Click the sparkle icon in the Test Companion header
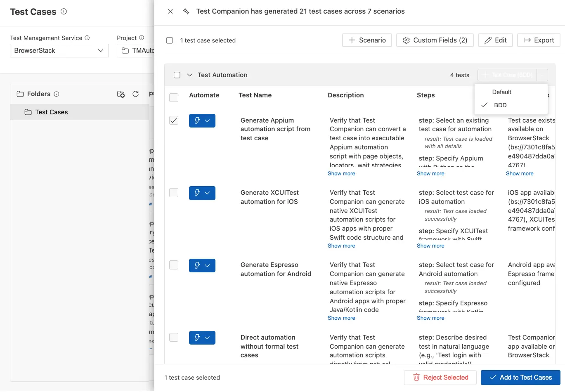Screen dimensions: 565x392 coord(186,11)
